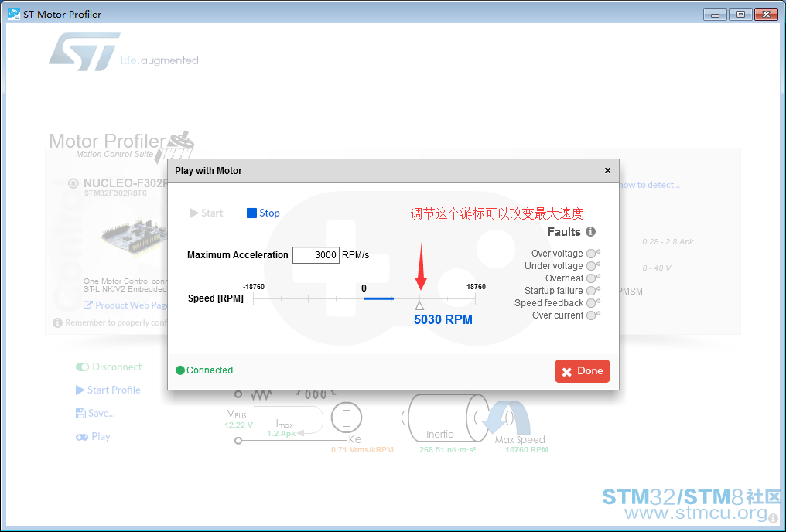Click the Faults info icon
Screen dimensions: 786x532
coord(590,231)
